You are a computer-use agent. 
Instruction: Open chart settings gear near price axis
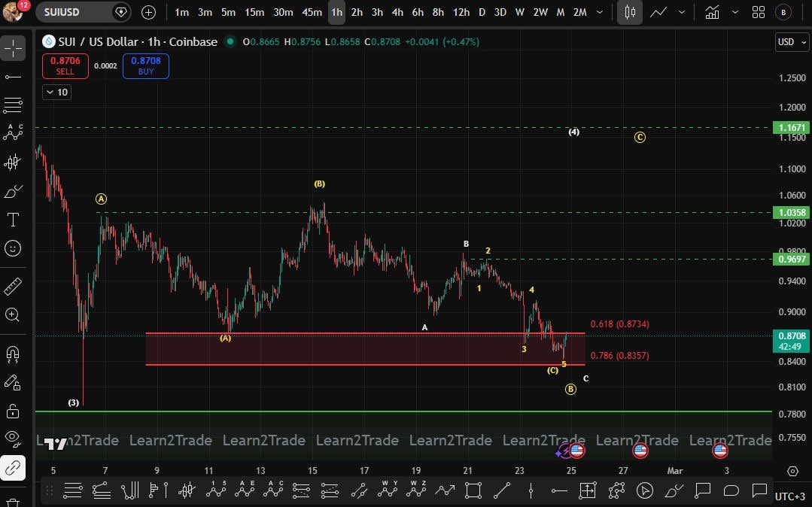point(792,471)
